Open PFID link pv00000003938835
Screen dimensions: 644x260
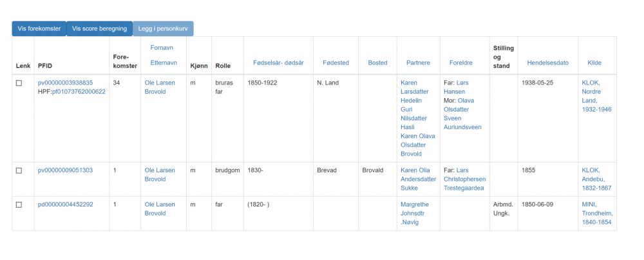click(x=65, y=83)
